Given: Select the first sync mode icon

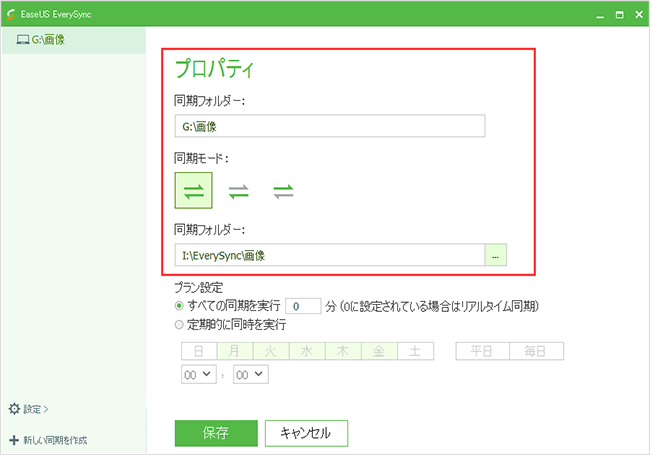Looking at the screenshot, I should point(194,191).
